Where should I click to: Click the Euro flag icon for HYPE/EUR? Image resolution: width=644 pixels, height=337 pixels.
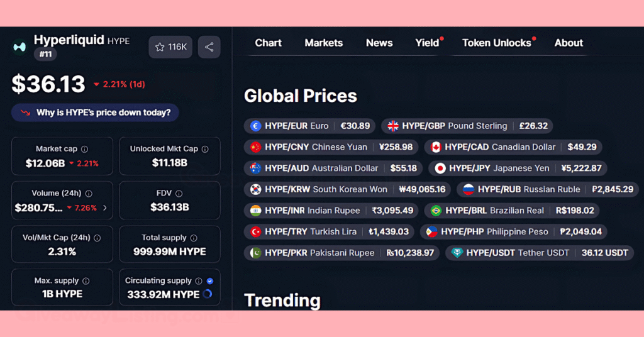[x=255, y=126]
